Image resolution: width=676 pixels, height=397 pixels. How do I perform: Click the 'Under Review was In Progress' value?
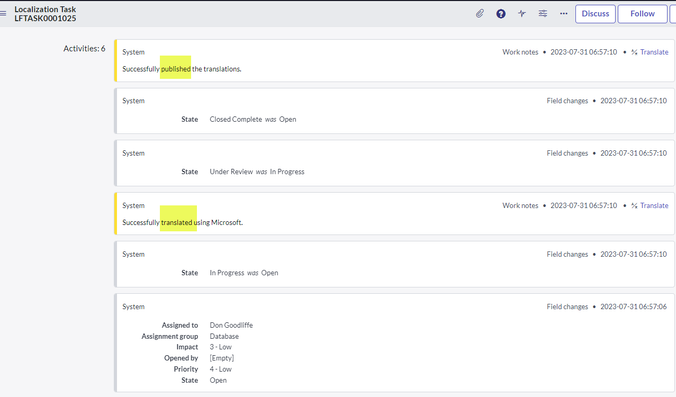(x=257, y=172)
